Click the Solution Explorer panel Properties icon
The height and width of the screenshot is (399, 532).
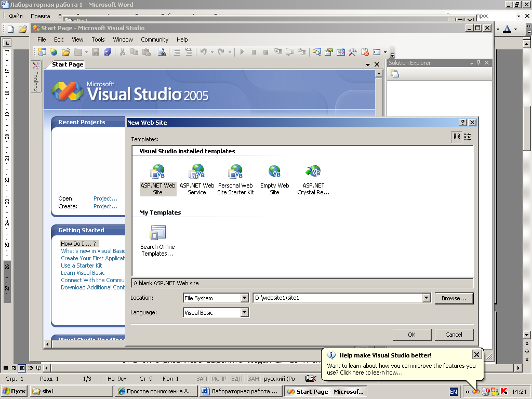(395, 74)
